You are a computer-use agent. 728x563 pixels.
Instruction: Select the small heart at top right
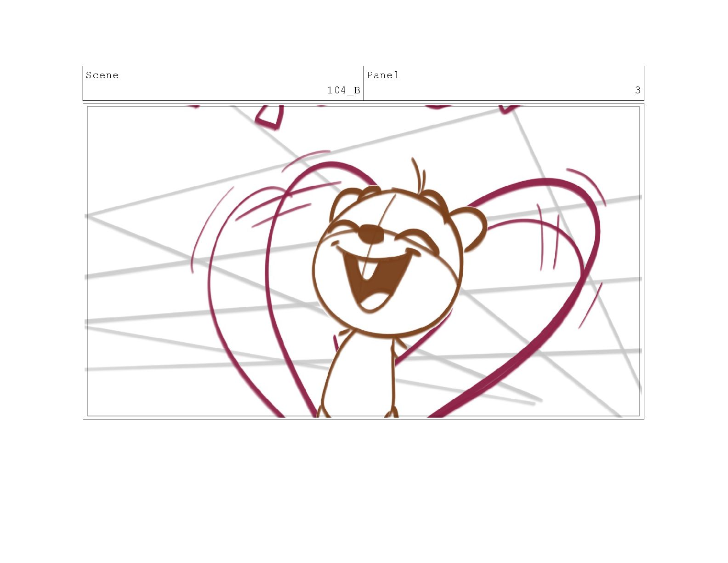509,109
